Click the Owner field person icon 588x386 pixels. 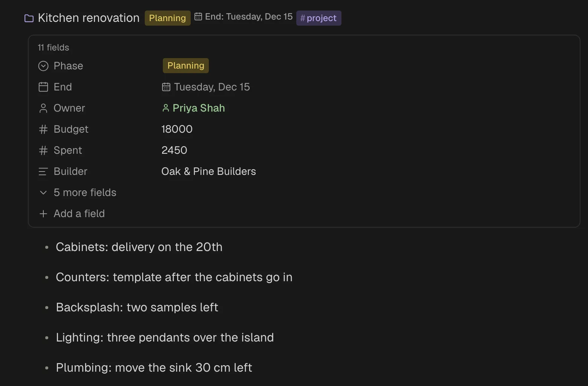(43, 108)
